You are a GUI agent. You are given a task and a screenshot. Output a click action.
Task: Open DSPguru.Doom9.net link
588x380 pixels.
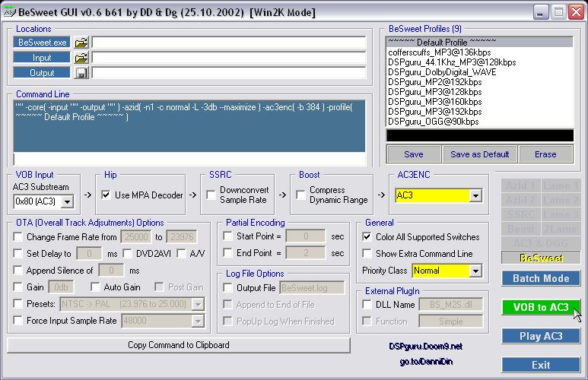426,347
